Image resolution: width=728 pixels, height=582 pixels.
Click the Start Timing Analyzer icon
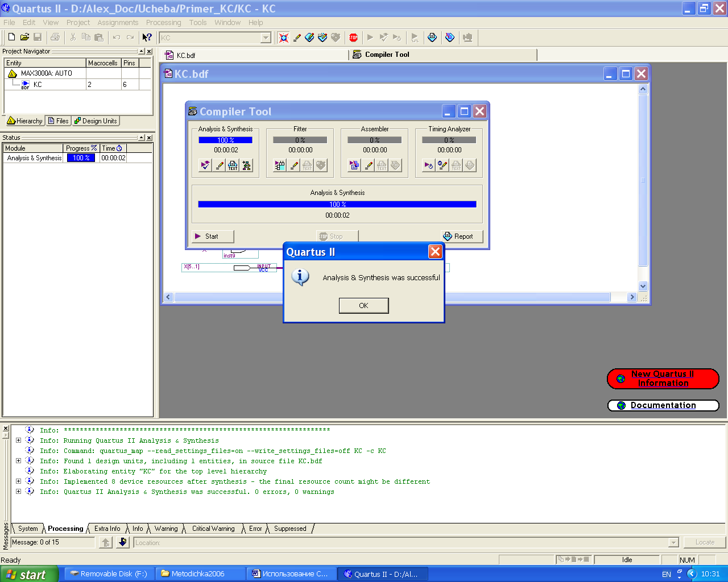(429, 165)
